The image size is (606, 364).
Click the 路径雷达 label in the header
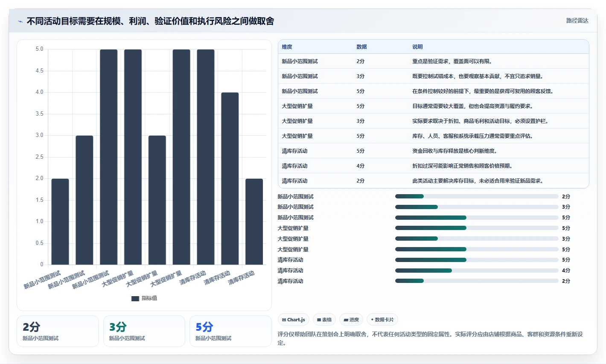pyautogui.click(x=577, y=20)
